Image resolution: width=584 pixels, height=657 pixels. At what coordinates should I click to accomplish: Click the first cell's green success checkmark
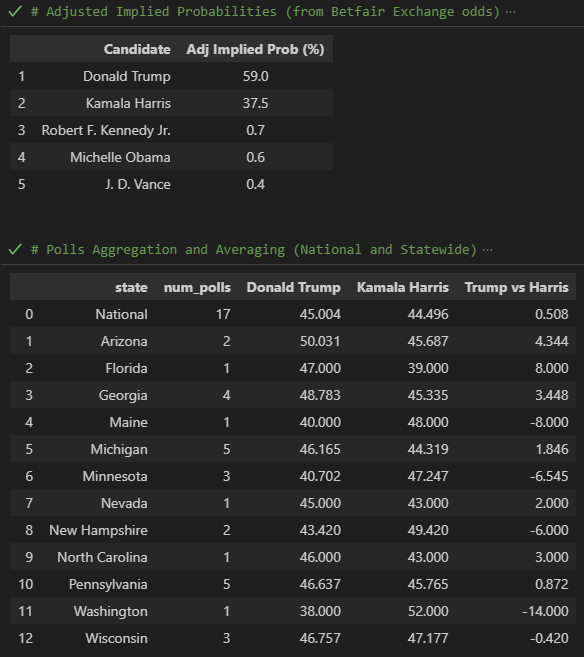coord(15,11)
